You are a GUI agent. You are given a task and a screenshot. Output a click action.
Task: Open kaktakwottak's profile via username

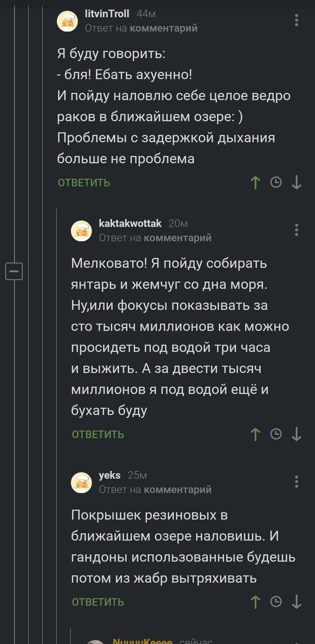coord(127,223)
